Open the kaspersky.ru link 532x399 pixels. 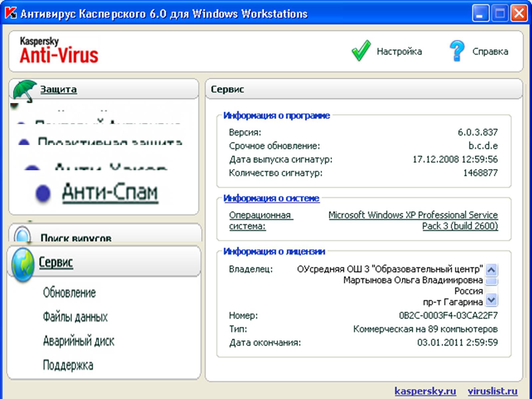tap(425, 391)
